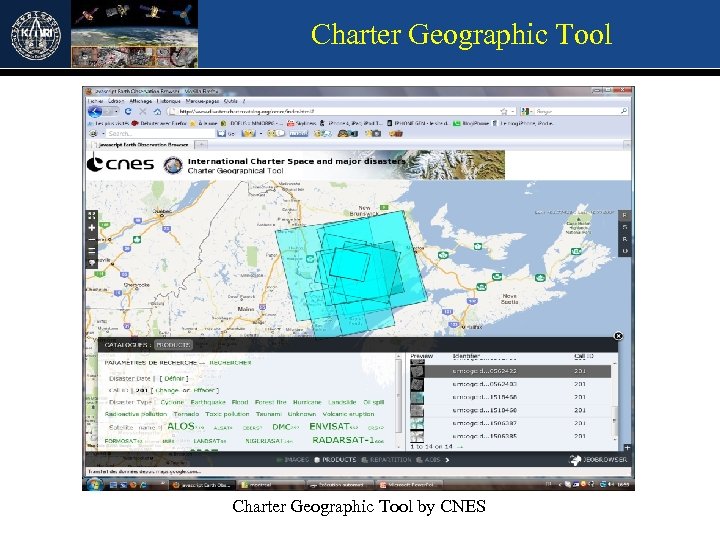This screenshot has height=540, width=720.
Task: Switch to the REPARTITION tab
Action: point(386,459)
